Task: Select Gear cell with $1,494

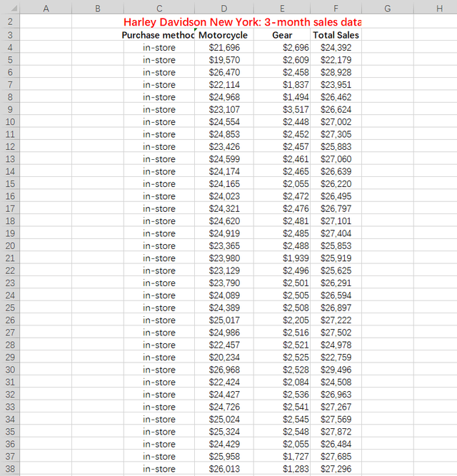Action: 282,97
